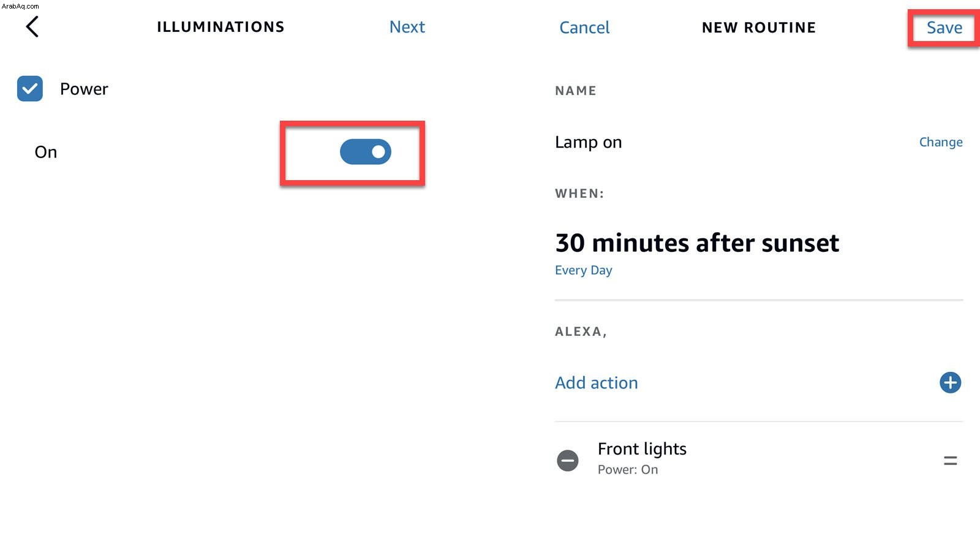The width and height of the screenshot is (980, 560).
Task: Switch off the On power toggle
Action: [366, 152]
